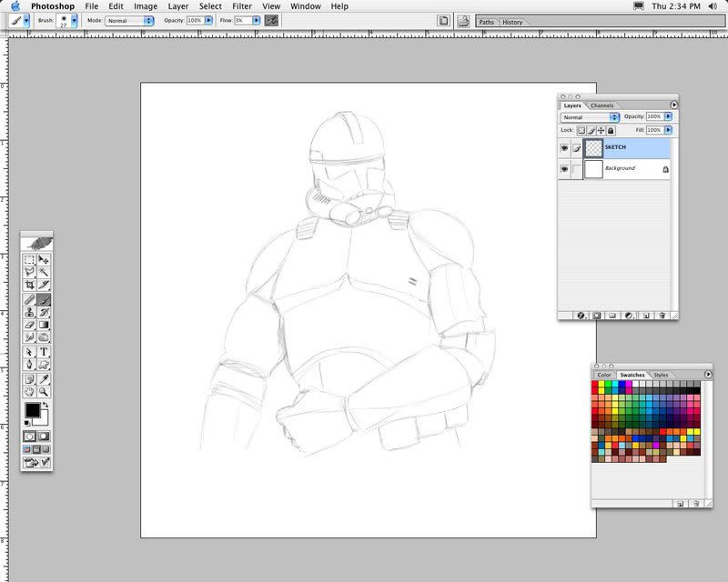Swap foreground and background colors

[45, 406]
